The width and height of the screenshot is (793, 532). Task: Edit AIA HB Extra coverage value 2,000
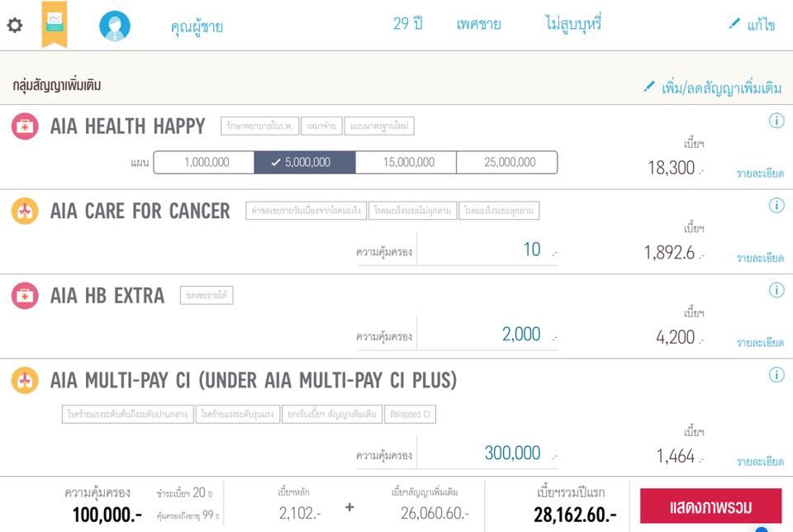pyautogui.click(x=487, y=335)
